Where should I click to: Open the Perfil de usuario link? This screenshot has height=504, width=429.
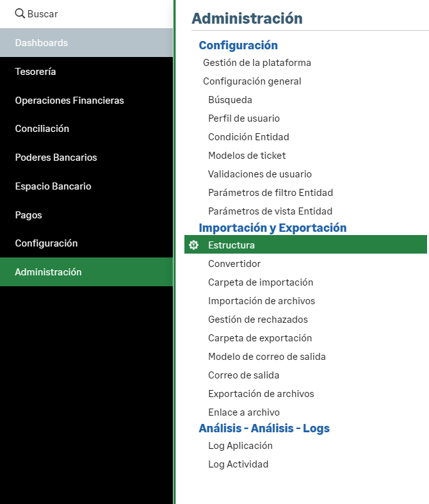243,118
